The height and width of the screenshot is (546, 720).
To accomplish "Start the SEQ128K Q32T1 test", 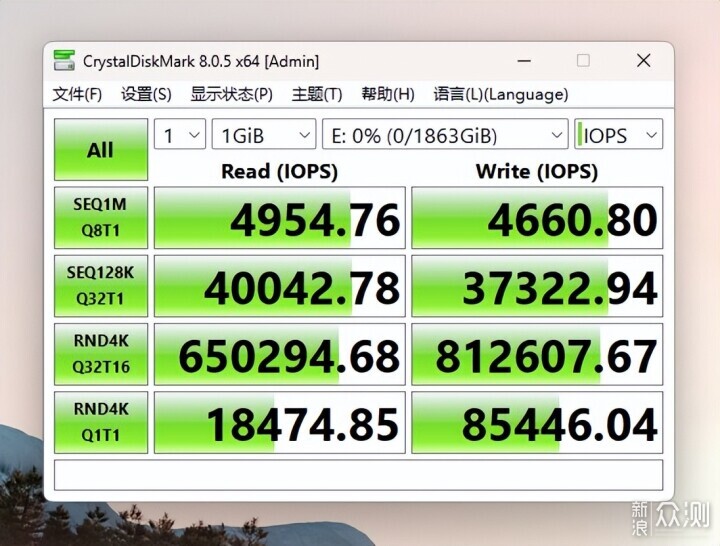I will tap(101, 286).
